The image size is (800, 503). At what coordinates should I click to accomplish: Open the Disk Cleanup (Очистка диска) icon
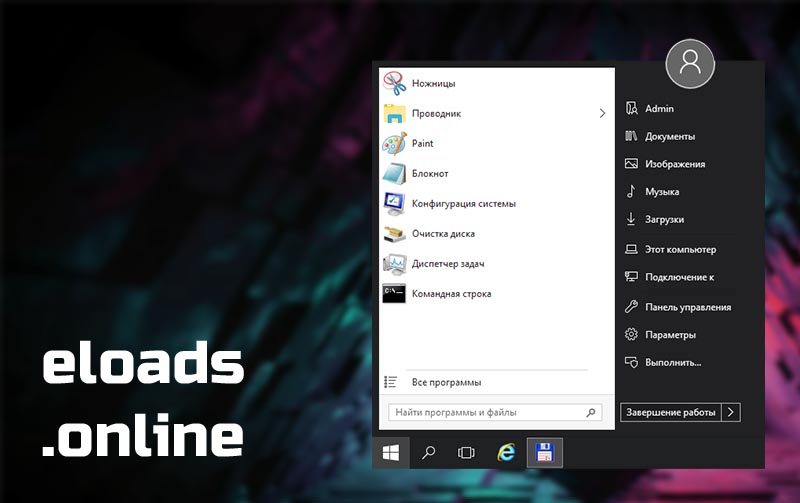point(394,234)
